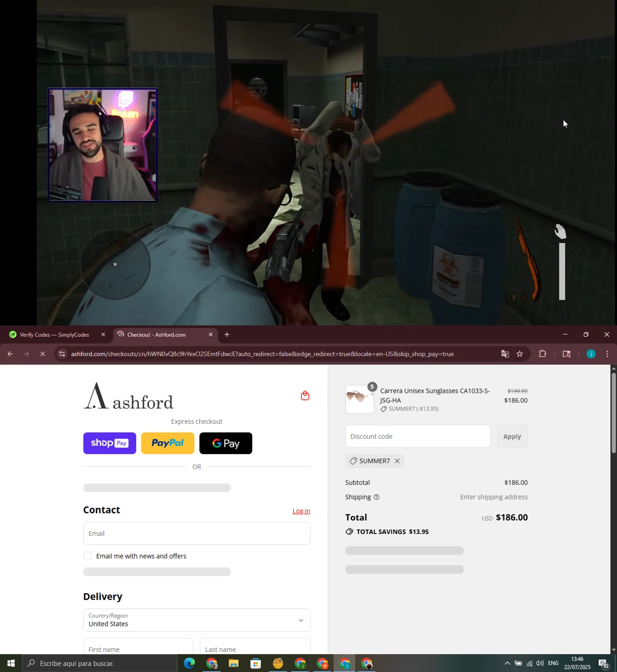This screenshot has width=617, height=672.
Task: Open the volume control in system tray
Action: tap(540, 663)
